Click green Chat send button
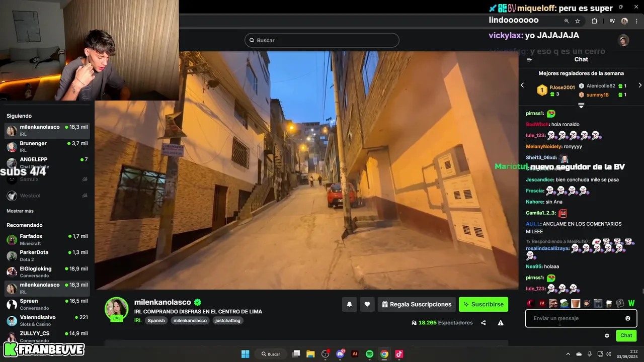644x362 pixels. (x=626, y=335)
